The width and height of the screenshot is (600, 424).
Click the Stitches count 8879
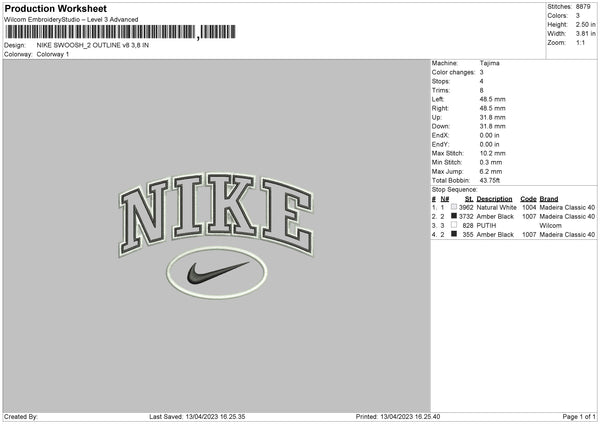[583, 7]
